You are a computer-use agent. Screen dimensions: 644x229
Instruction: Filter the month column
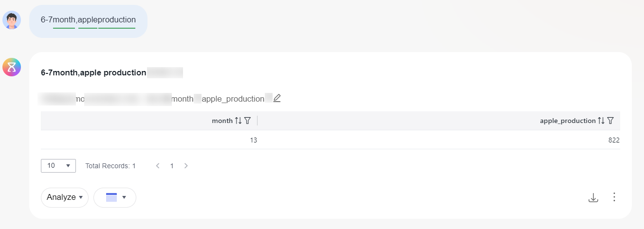(247, 121)
